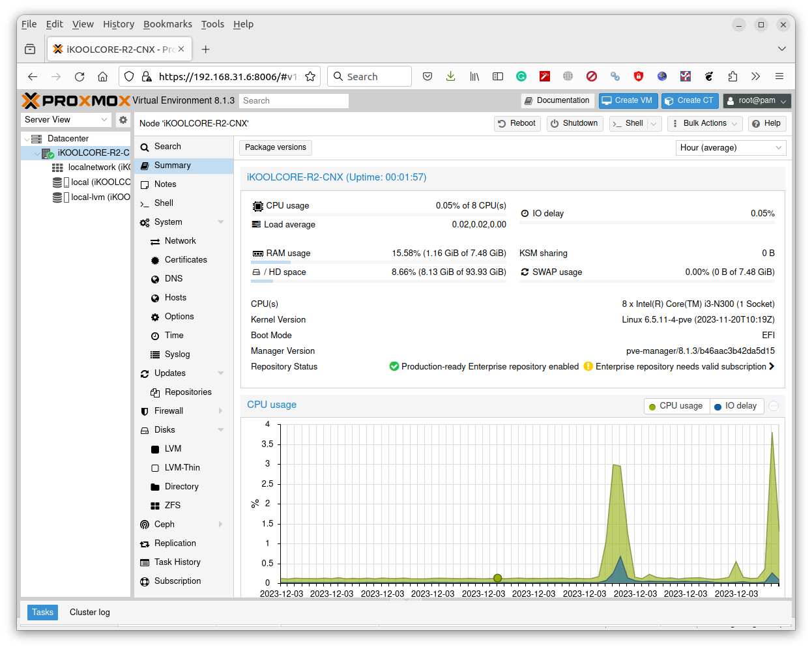Open the Pocket save icon in toolbar
The width and height of the screenshot is (812, 649).
[x=428, y=76]
